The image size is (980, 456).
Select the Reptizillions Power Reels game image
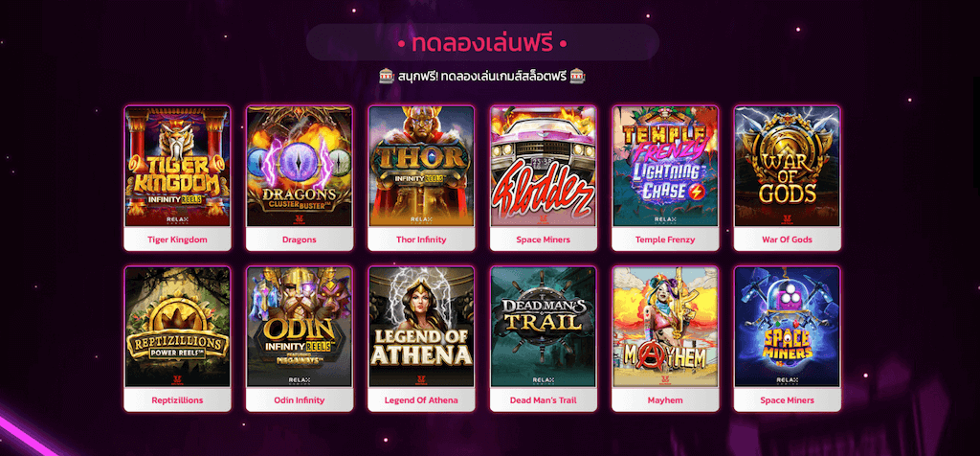tap(177, 327)
